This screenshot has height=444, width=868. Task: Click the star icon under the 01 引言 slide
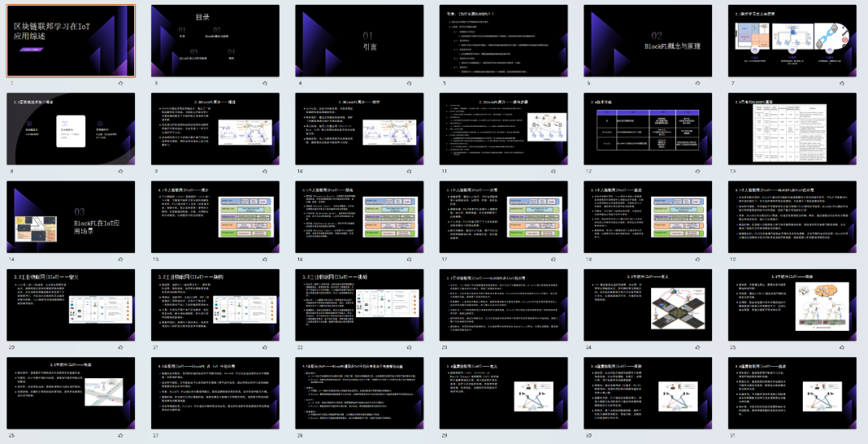pos(408,82)
